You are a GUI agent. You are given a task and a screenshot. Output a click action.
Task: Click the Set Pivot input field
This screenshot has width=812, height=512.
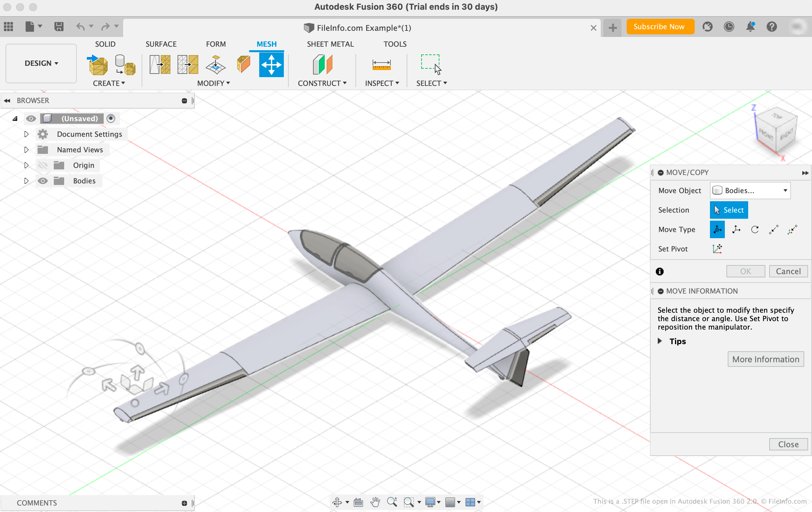pos(718,248)
